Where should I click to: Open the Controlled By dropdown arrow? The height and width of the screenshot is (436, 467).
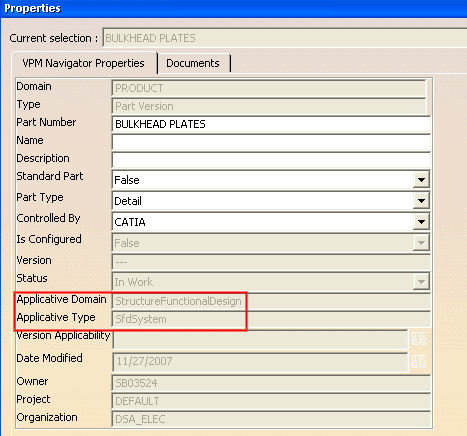tap(421, 222)
